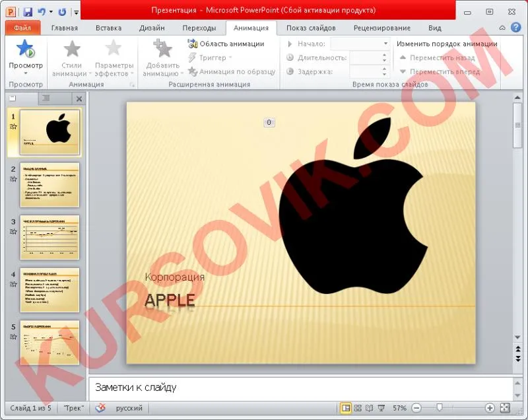Open the Стили анимации gallery
This screenshot has width=528, height=420.
[71, 57]
